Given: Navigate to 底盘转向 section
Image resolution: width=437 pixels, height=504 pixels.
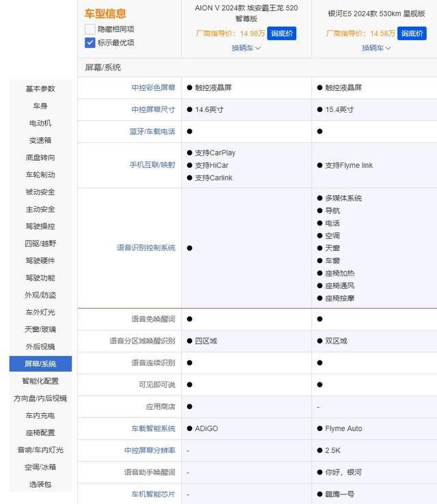Looking at the screenshot, I should (x=40, y=158).
